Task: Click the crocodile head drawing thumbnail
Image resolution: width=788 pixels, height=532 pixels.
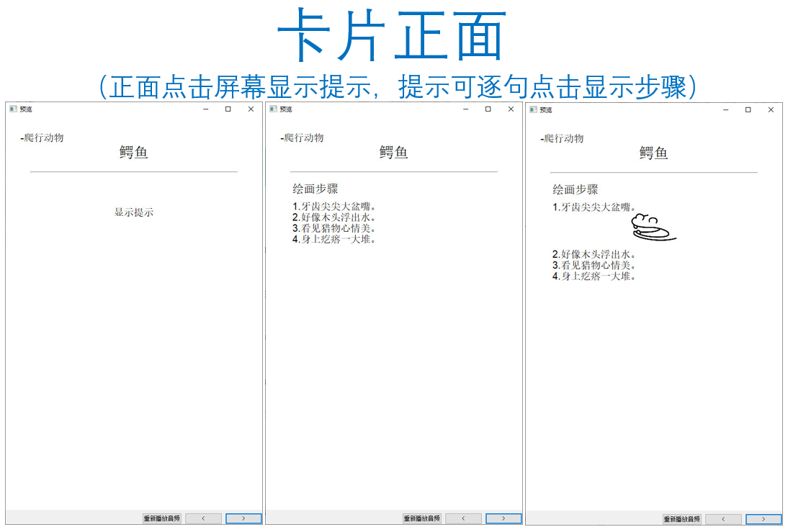Action: point(654,227)
